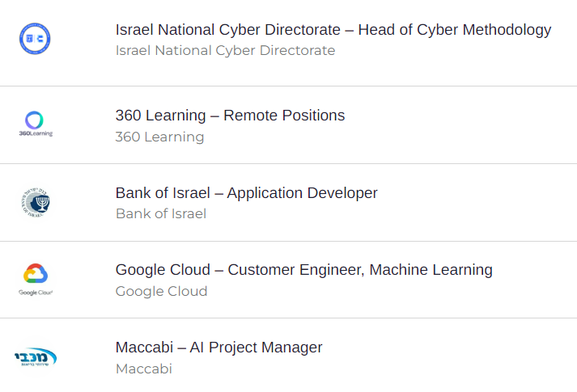This screenshot has height=392, width=577.
Task: Select the gray Maccabi company name
Action: pos(144,369)
